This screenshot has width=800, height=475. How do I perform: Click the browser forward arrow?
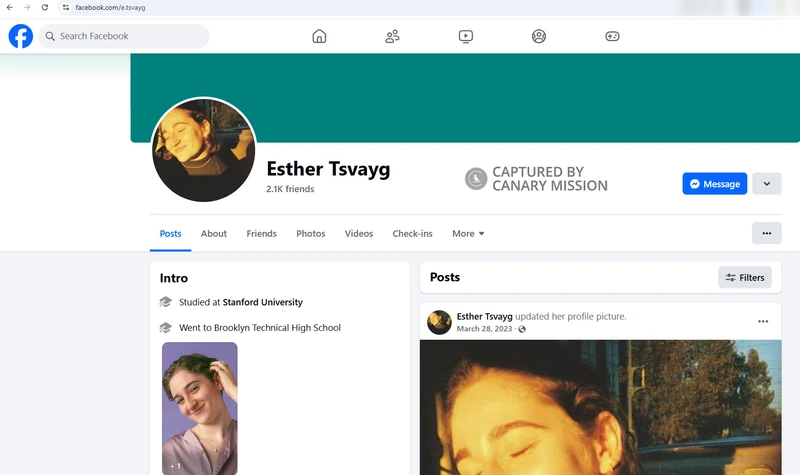27,7
